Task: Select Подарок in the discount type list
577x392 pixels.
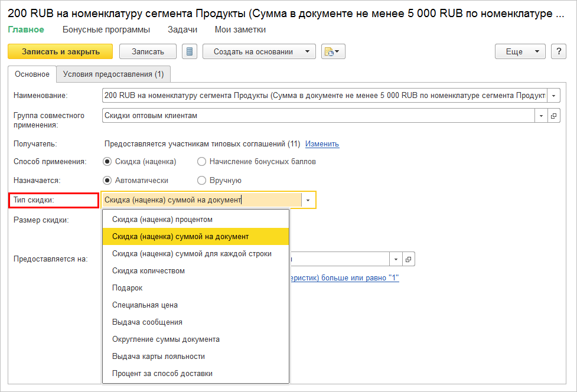Action: coord(128,288)
